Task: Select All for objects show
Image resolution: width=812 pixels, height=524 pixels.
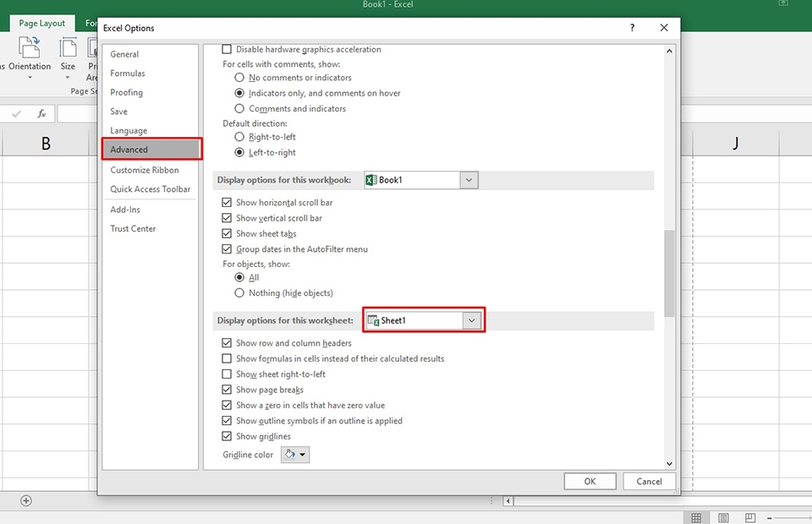Action: click(239, 277)
